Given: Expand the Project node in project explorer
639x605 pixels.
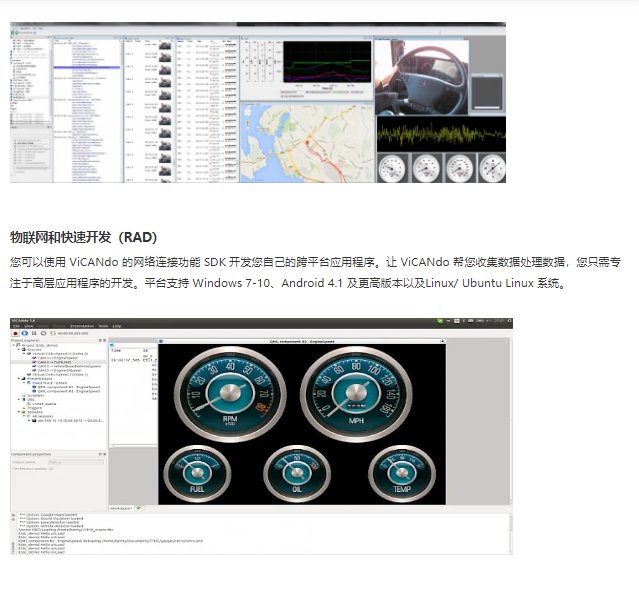Looking at the screenshot, I should [x=14, y=345].
